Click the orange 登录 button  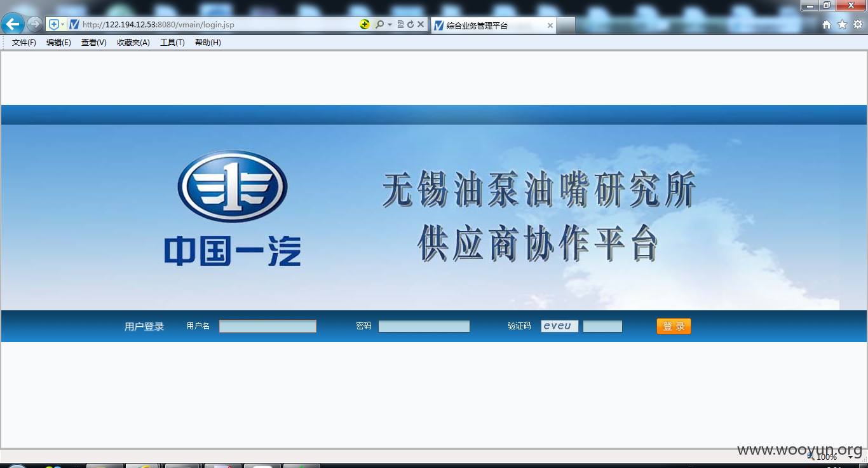674,326
